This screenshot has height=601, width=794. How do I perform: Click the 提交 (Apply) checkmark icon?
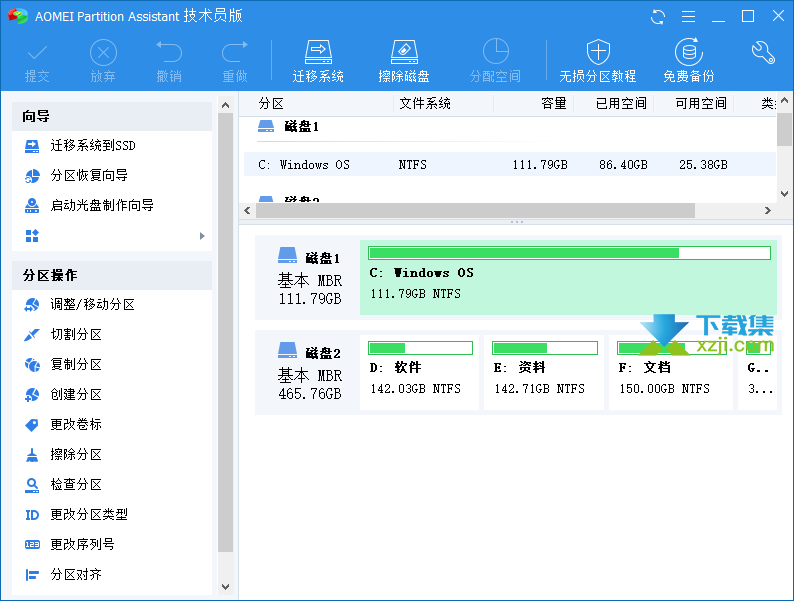click(x=37, y=52)
